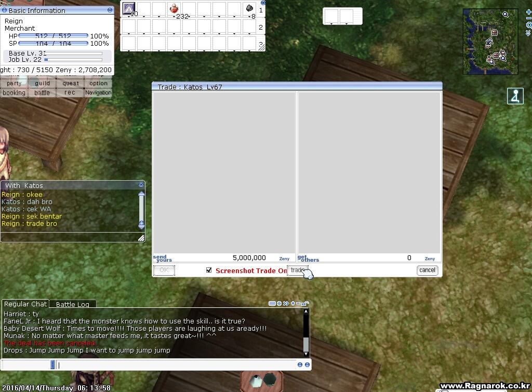Image resolution: width=532 pixels, height=392 pixels.
Task: Minimize Basic Information via right circle button
Action: tap(110, 10)
